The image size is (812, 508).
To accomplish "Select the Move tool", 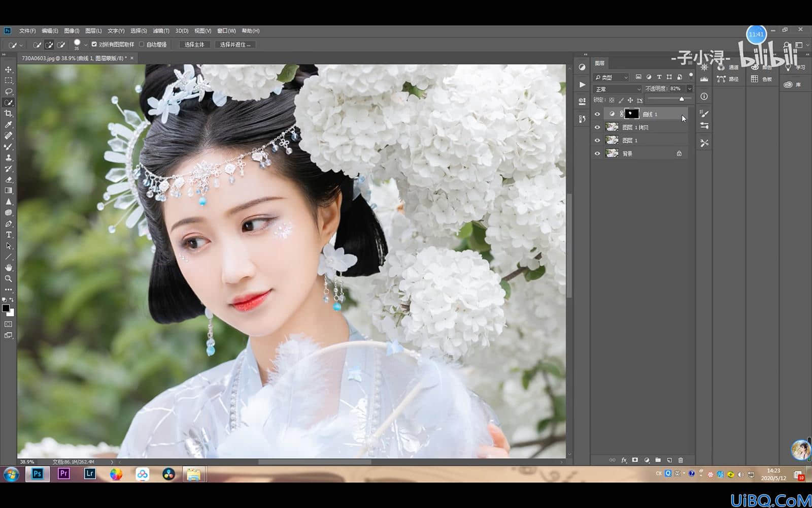I will coord(9,70).
